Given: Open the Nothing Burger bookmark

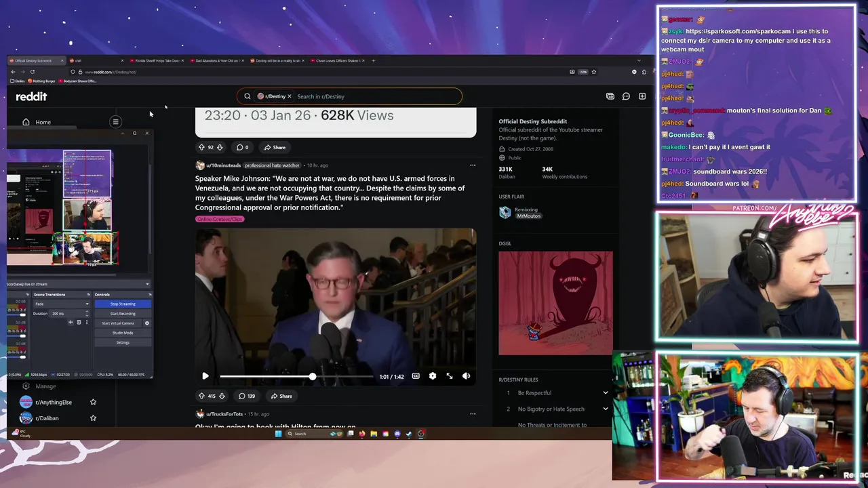Looking at the screenshot, I should tap(41, 81).
